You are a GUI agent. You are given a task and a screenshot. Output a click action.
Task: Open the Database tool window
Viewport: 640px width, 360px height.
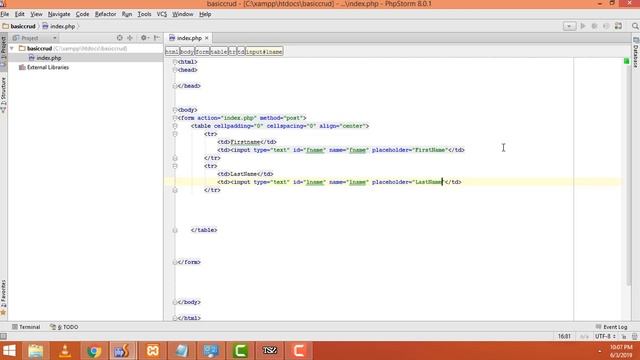pos(636,52)
